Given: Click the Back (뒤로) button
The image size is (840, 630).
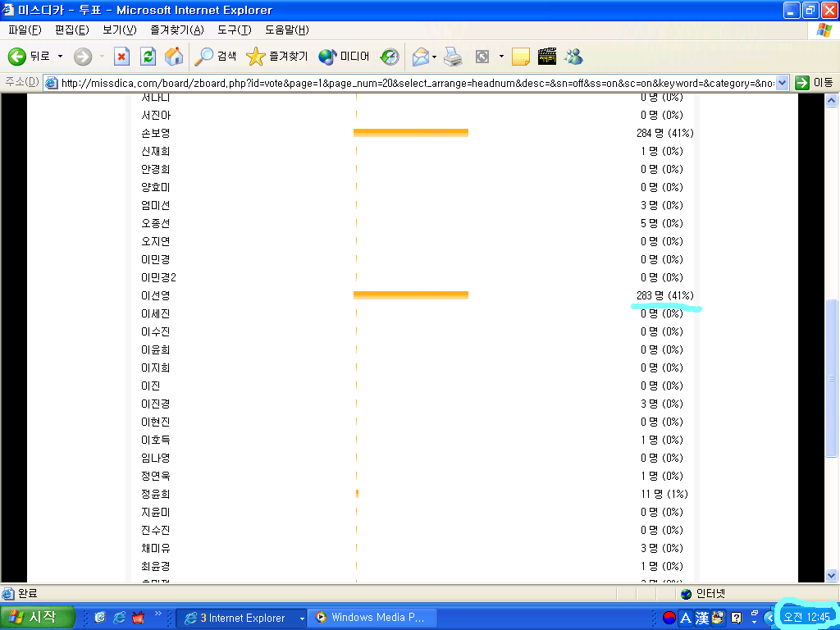Looking at the screenshot, I should click(30, 57).
